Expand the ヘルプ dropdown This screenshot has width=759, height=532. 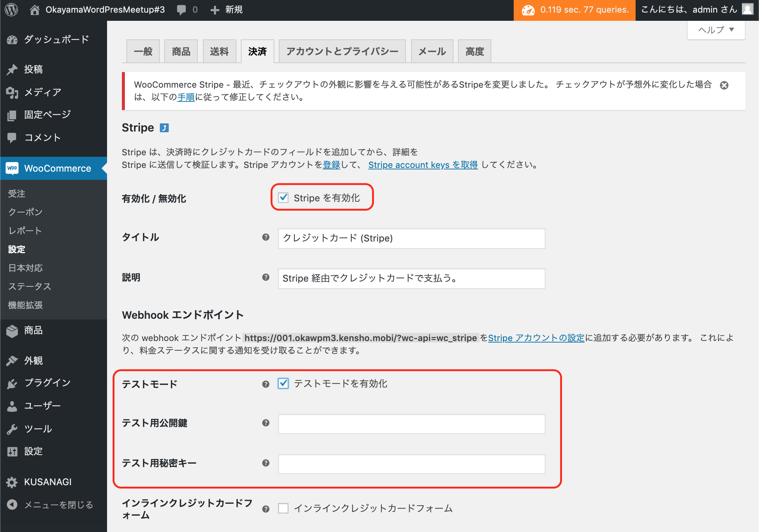pos(715,30)
